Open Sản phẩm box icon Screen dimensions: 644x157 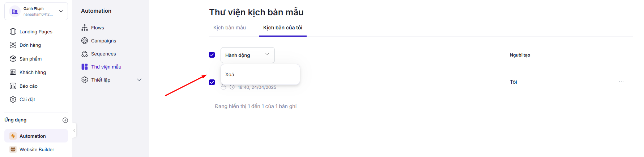point(13,59)
